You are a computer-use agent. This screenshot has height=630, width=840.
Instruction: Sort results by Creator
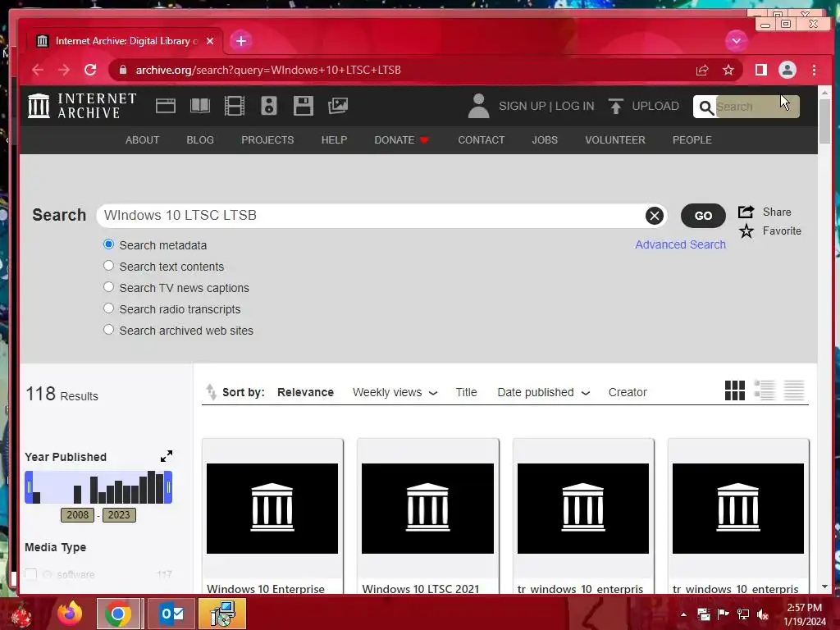[628, 392]
